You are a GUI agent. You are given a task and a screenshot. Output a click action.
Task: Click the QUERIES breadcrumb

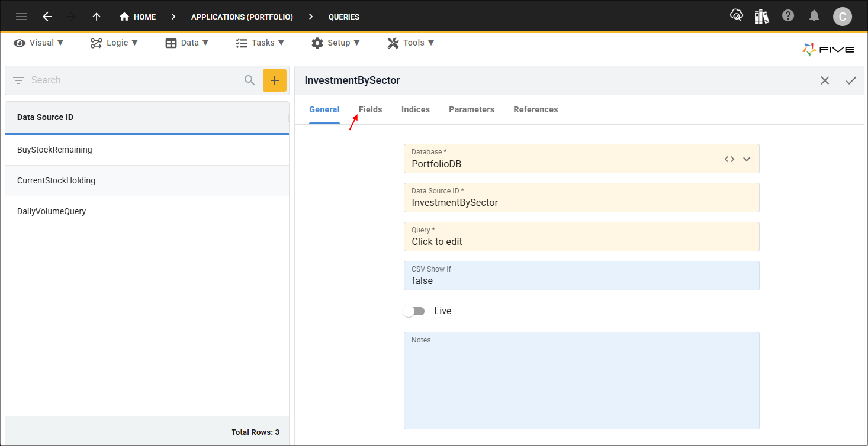pos(344,17)
